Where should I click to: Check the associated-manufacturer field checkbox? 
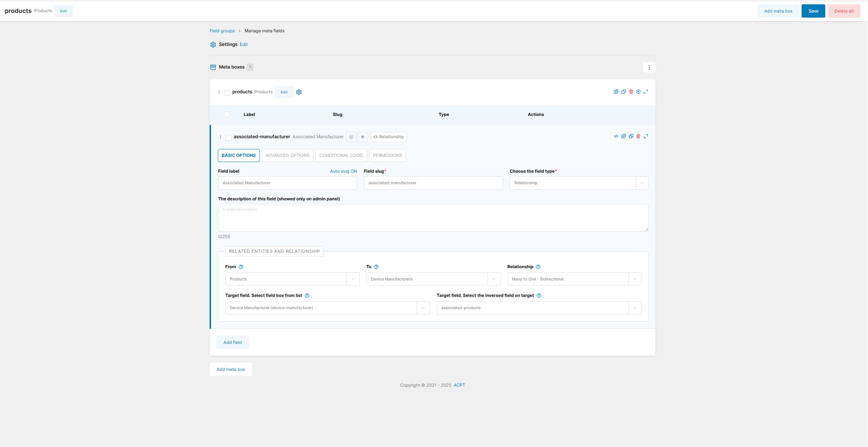click(x=228, y=138)
